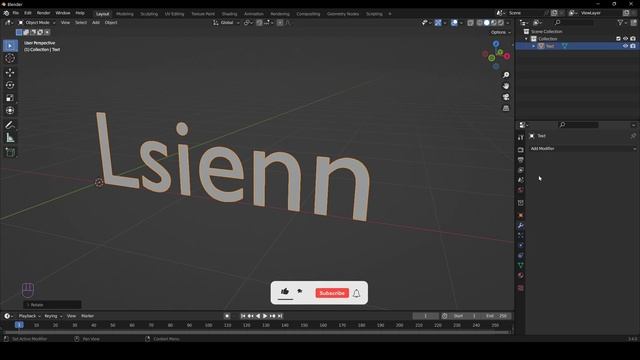Image resolution: width=640 pixels, height=360 pixels.
Task: Open the World properties tab
Action: (x=520, y=190)
